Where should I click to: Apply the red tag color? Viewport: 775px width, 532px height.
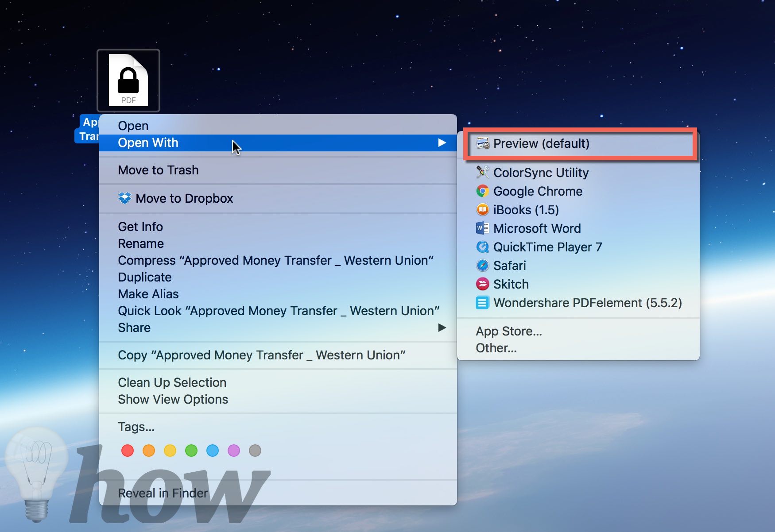click(x=128, y=451)
